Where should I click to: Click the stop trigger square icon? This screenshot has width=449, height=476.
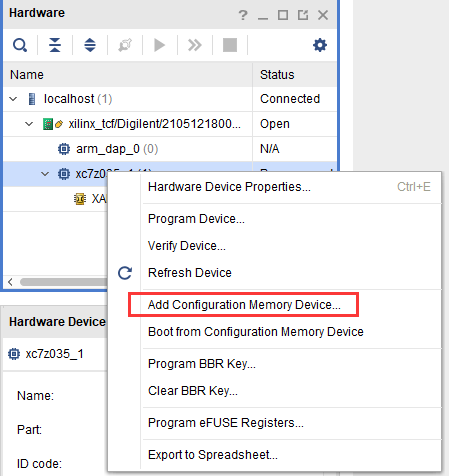[x=230, y=45]
